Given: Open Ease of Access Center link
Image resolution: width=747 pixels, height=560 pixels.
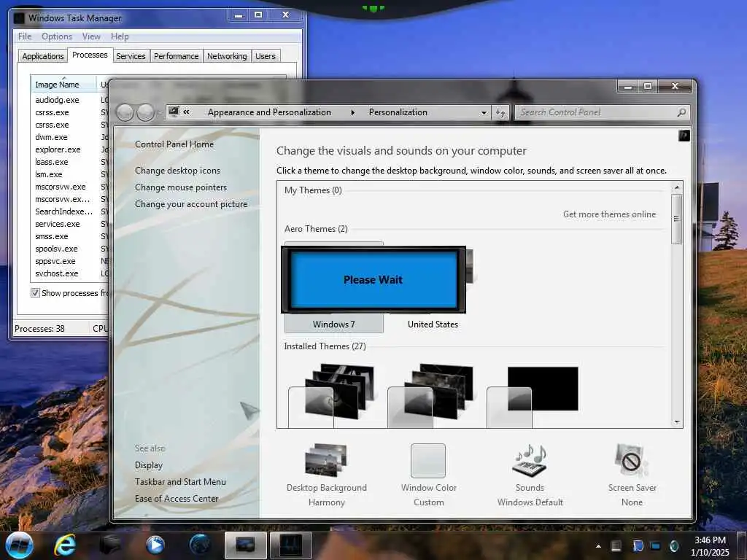Looking at the screenshot, I should coord(177,498).
